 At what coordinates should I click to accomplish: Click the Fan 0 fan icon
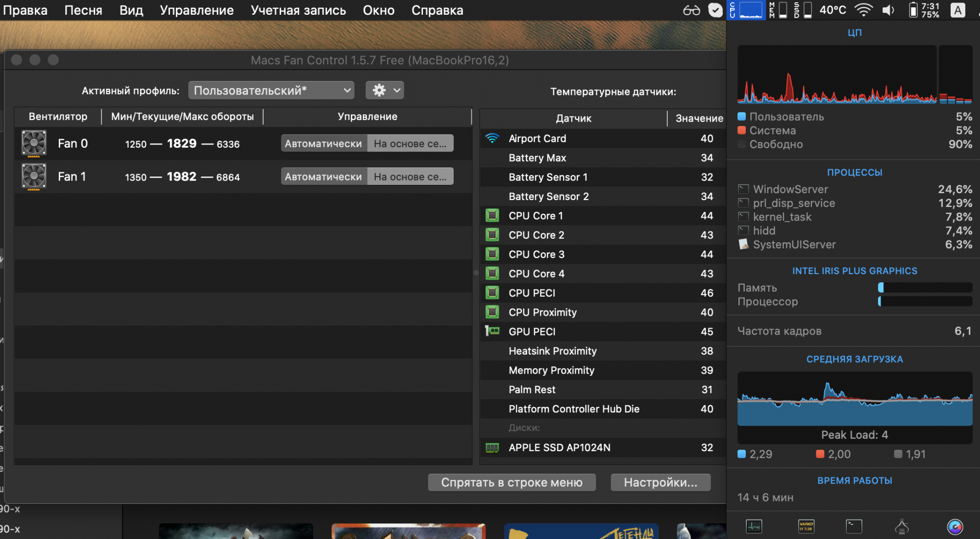tap(34, 143)
